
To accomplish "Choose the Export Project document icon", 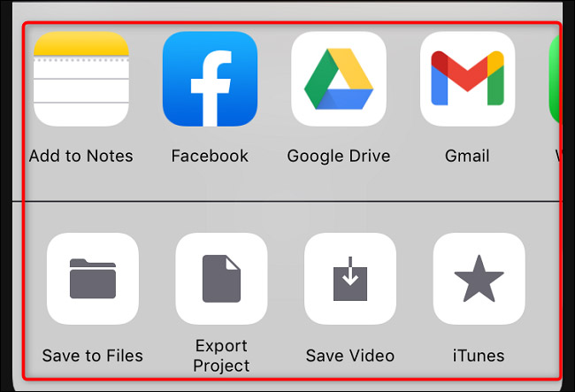I will [221, 279].
